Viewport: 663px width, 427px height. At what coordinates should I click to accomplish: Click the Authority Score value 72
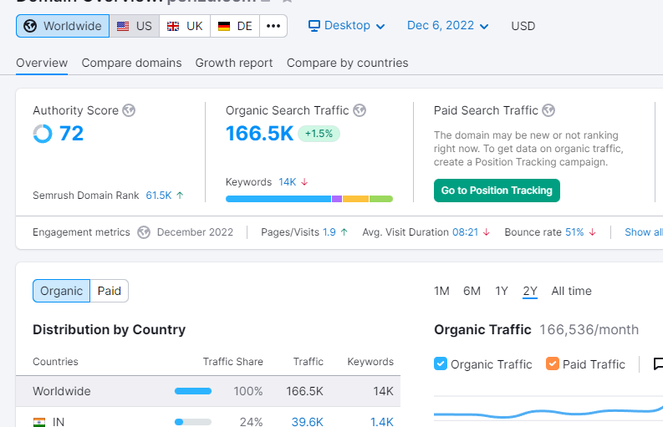click(71, 134)
